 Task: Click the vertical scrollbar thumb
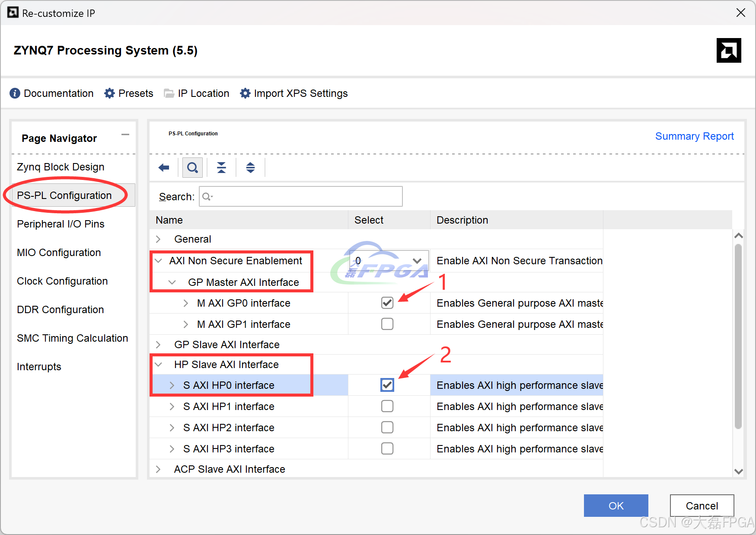[x=738, y=336]
